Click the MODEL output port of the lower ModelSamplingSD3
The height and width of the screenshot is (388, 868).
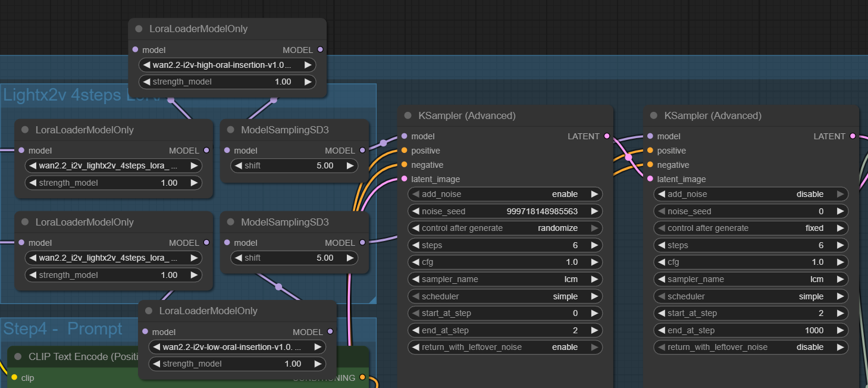coord(362,243)
